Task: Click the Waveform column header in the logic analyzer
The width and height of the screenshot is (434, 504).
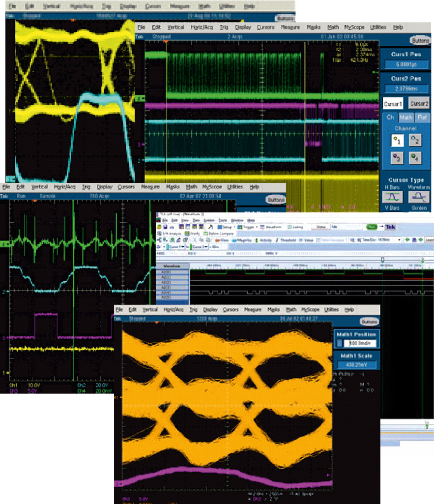Action: (x=172, y=266)
